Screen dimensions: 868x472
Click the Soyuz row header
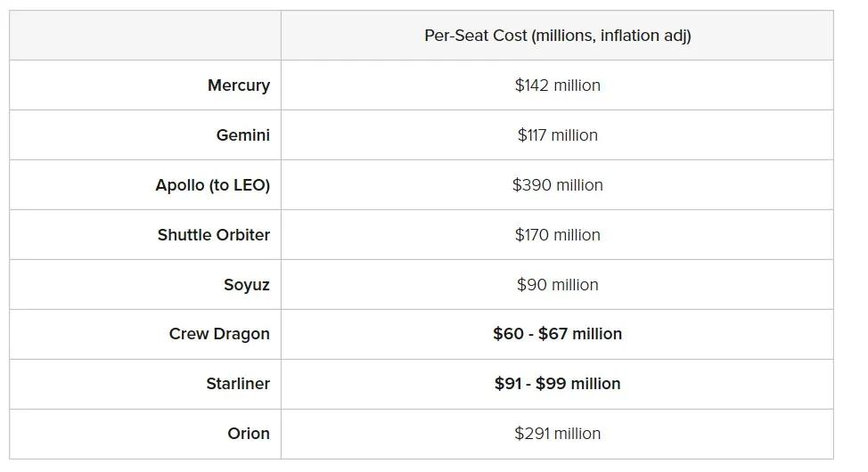pos(246,285)
